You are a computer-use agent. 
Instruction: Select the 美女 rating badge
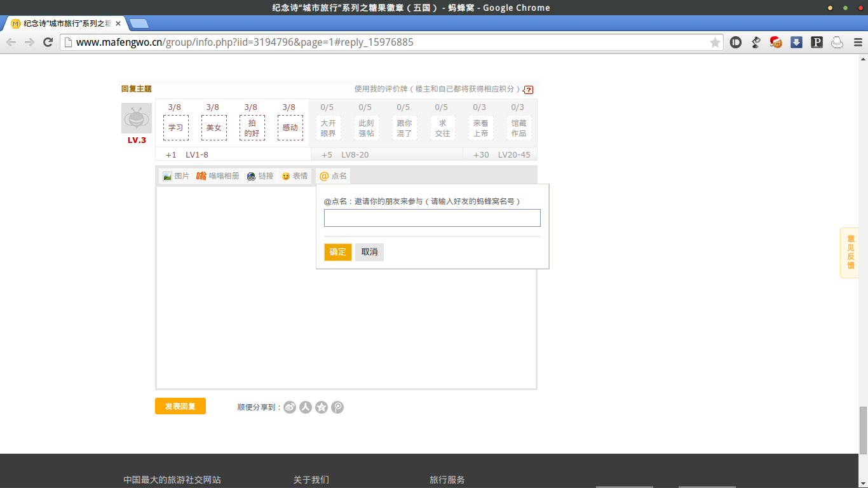pyautogui.click(x=214, y=128)
